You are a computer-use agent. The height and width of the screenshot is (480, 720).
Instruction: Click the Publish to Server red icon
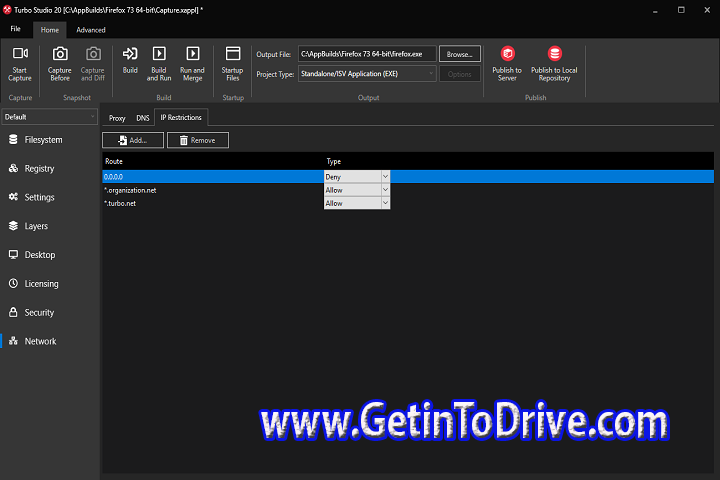click(507, 54)
